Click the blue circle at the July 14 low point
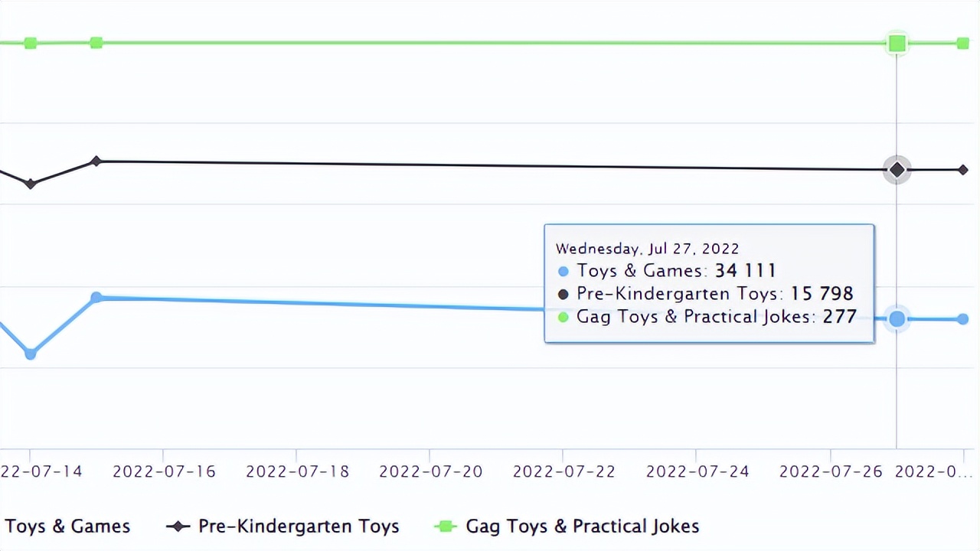The width and height of the screenshot is (980, 551). [31, 354]
